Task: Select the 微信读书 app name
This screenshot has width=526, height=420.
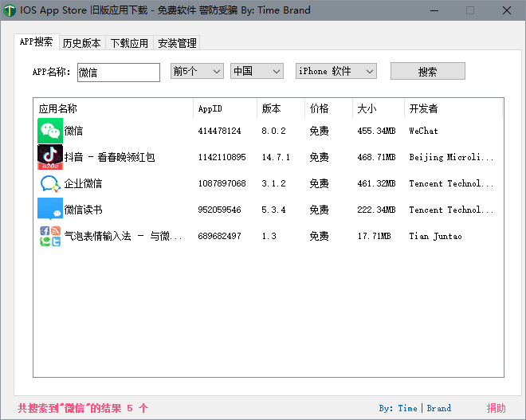Action: [83, 210]
